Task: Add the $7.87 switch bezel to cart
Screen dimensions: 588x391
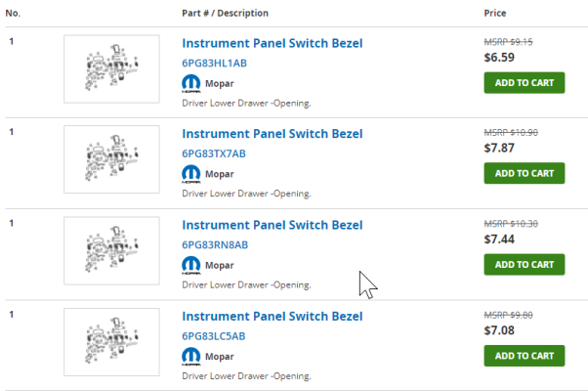Action: [525, 173]
